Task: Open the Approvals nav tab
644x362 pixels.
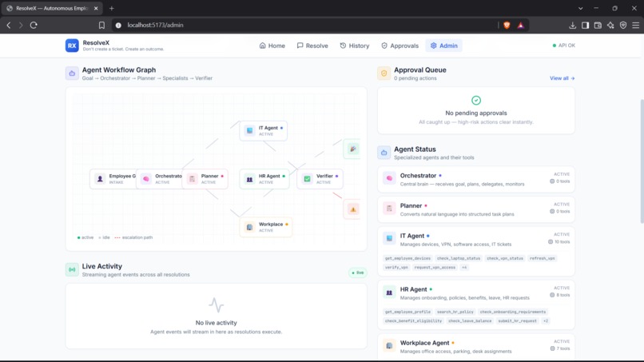Action: [400, 46]
